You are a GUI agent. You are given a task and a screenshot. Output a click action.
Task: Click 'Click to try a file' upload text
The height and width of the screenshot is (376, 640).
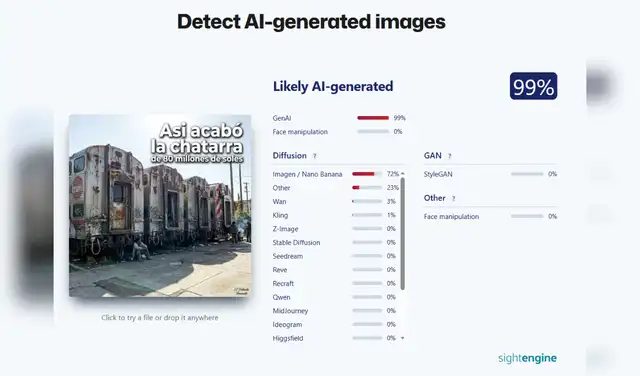click(x=160, y=318)
